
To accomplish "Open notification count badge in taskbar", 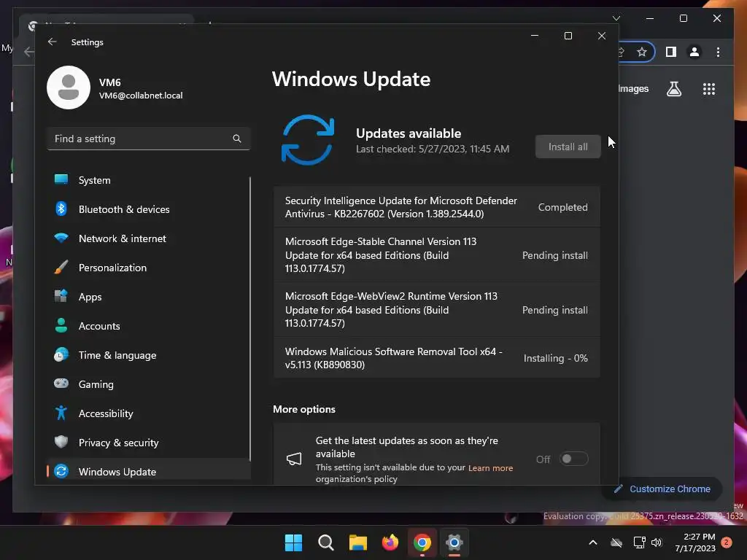I will click(x=727, y=542).
